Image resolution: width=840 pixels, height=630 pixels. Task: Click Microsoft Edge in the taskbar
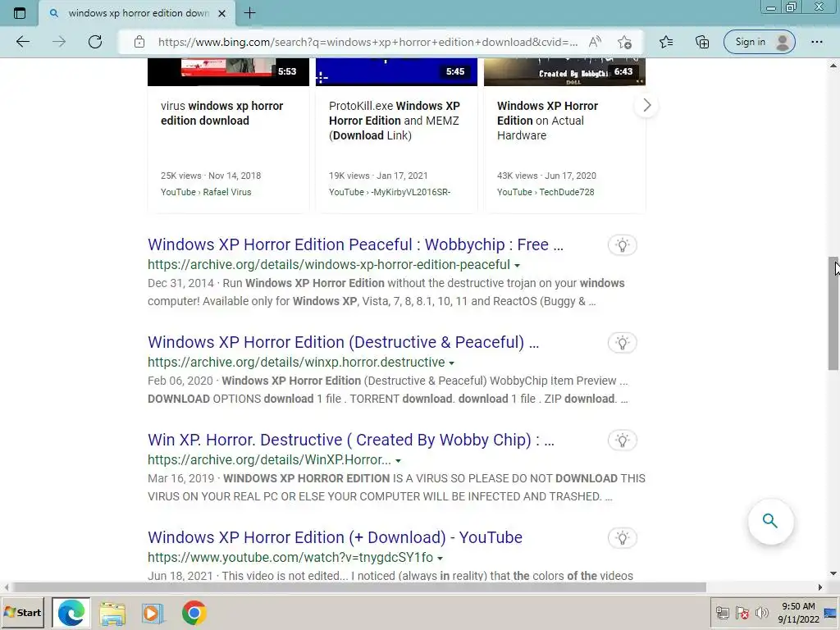coord(71,612)
